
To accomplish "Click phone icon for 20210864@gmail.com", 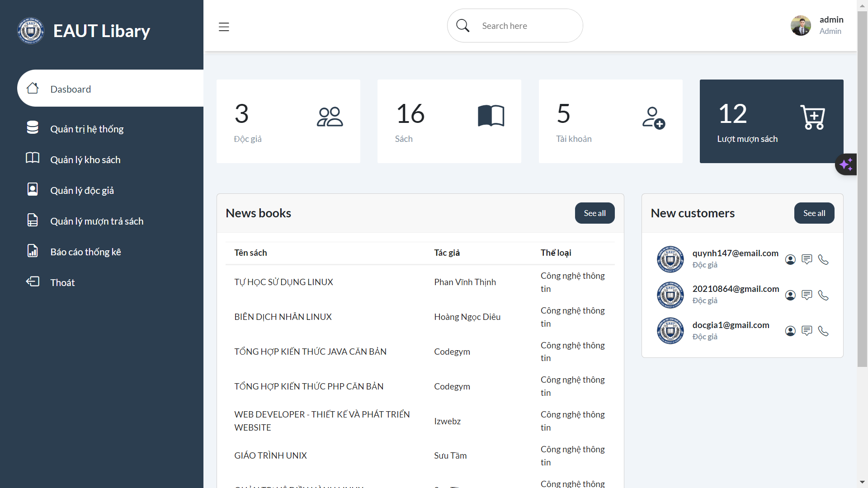I will (823, 295).
